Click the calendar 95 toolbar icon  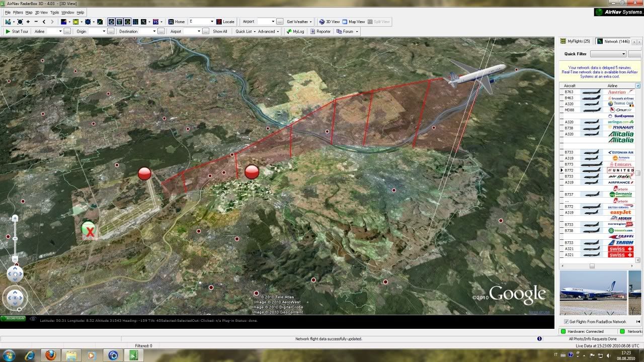155,22
